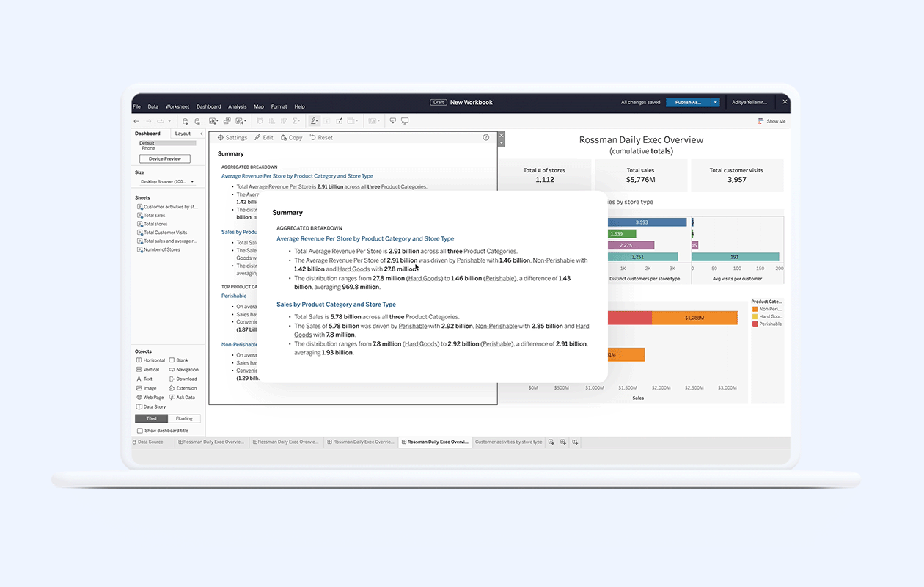924x587 pixels.
Task: Close the Data Story object
Action: [x=502, y=135]
